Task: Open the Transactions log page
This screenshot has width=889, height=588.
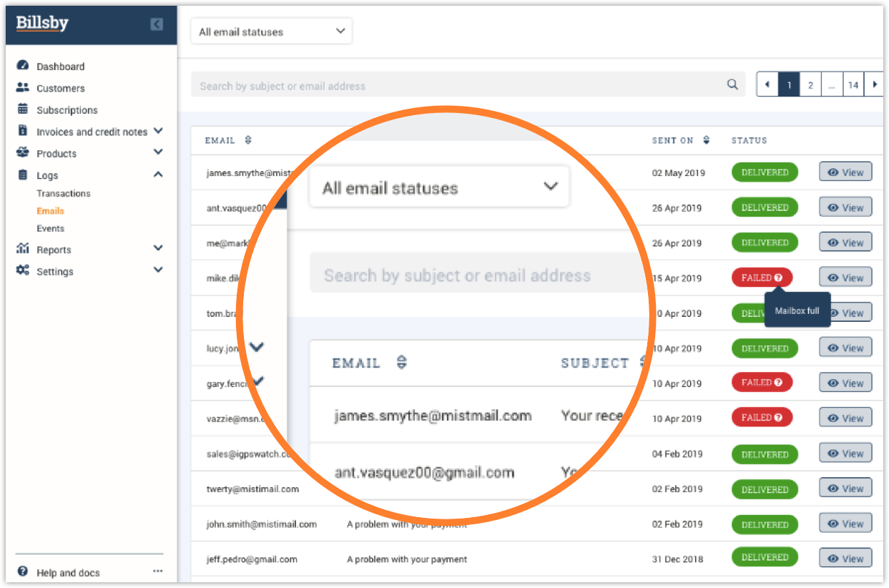Action: click(x=64, y=193)
